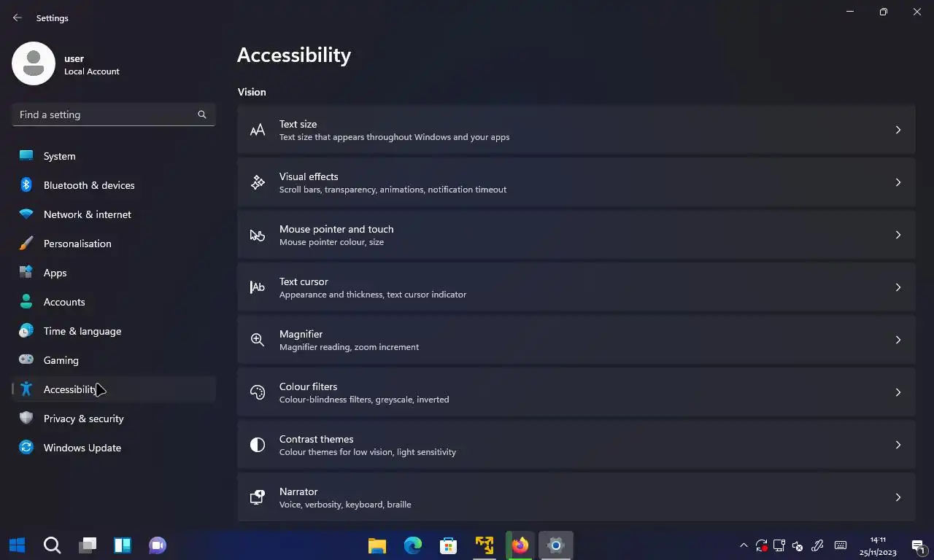Click the Gaming controller icon

coord(26,359)
